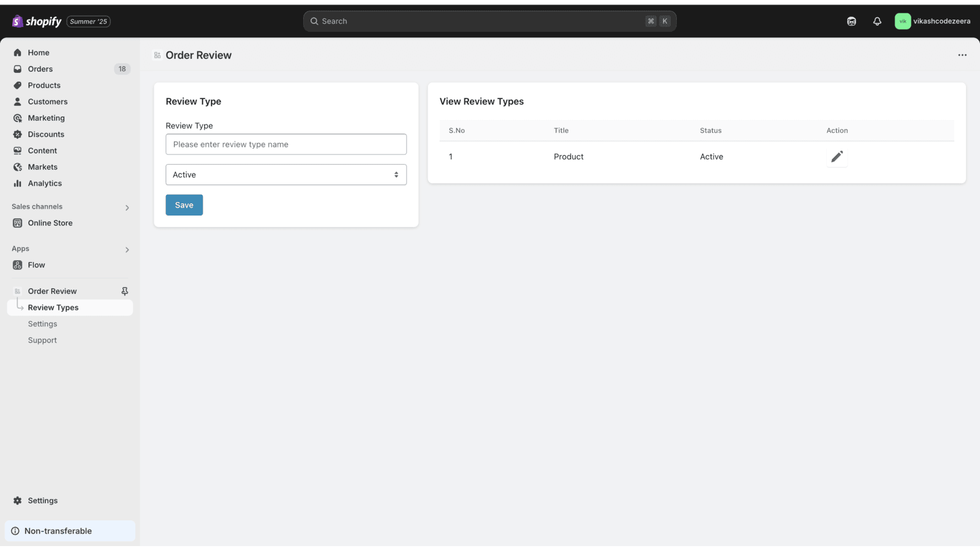Screen dimensions: 980x551
Task: Click the Status column header
Action: 710,130
